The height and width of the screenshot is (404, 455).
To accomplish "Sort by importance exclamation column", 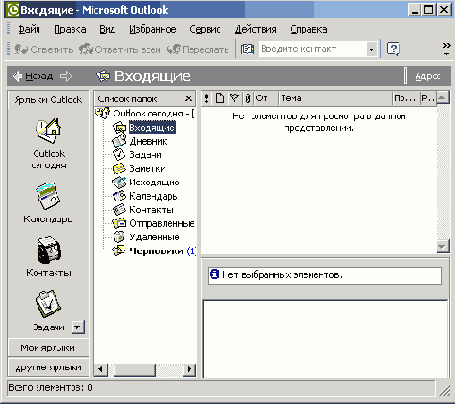I will point(207,98).
